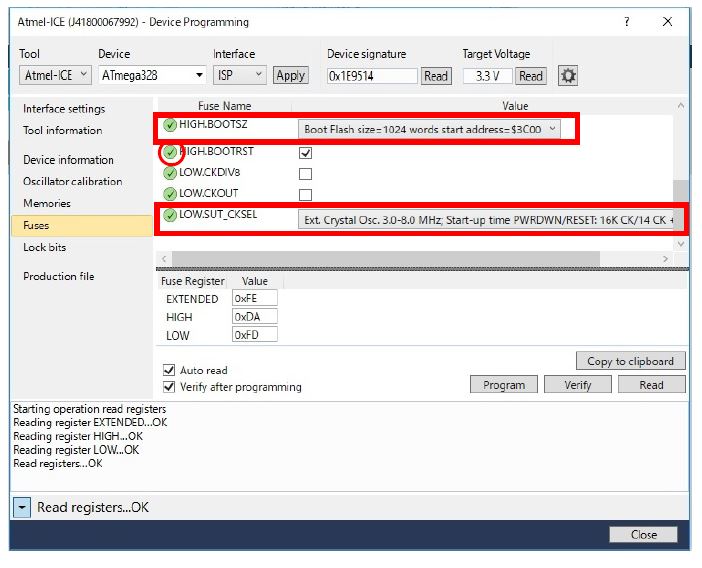
Task: Click Copy to clipboard button
Action: coord(630,361)
